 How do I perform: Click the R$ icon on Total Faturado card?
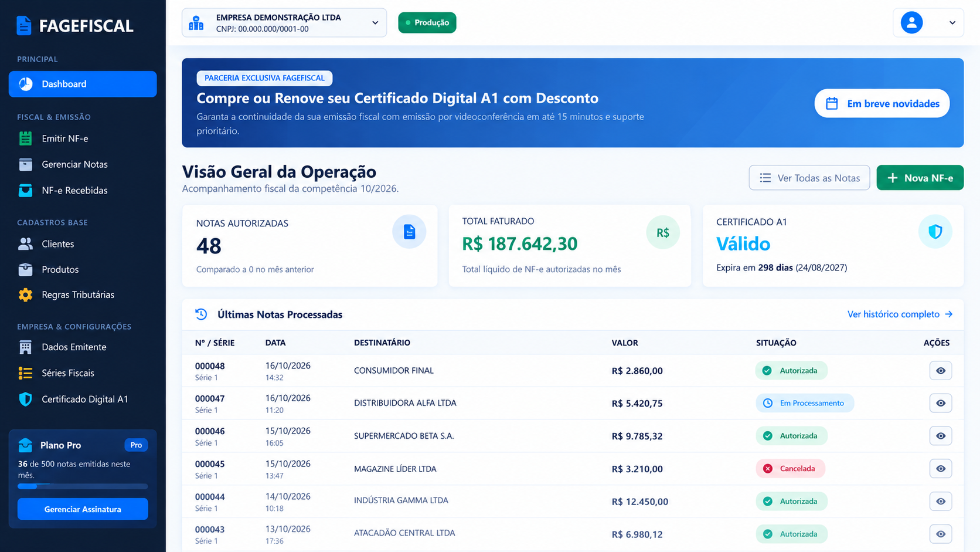coord(663,232)
